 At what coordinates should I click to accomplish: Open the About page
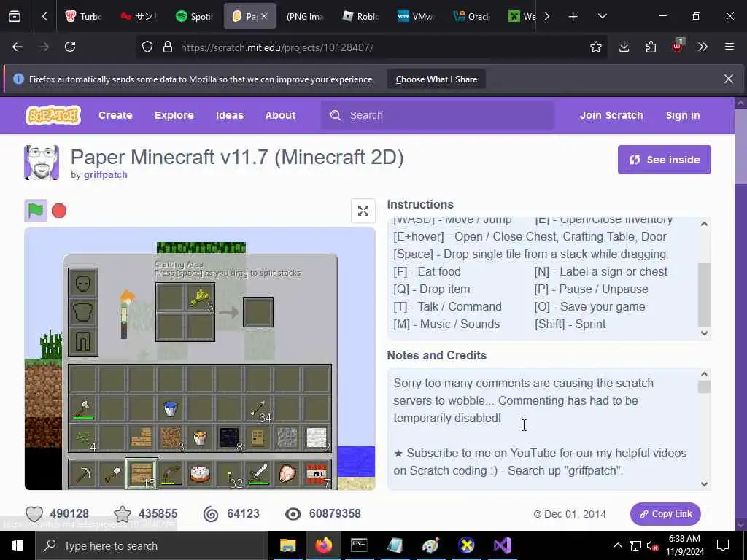point(280,115)
